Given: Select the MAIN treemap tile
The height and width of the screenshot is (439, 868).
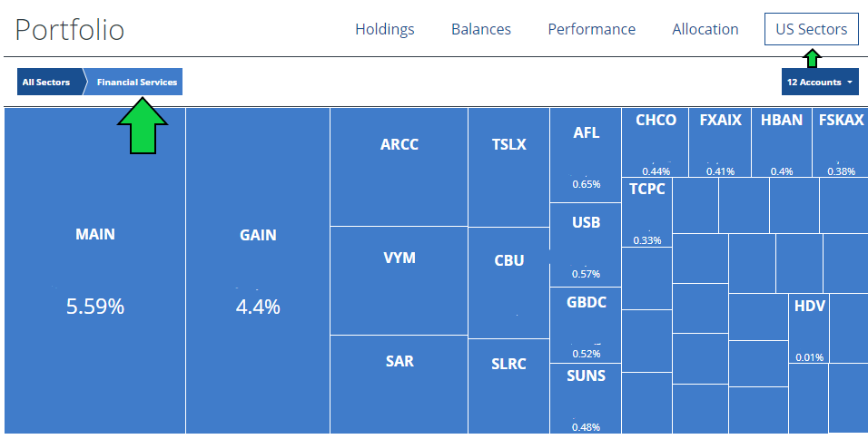Looking at the screenshot, I should (95, 270).
